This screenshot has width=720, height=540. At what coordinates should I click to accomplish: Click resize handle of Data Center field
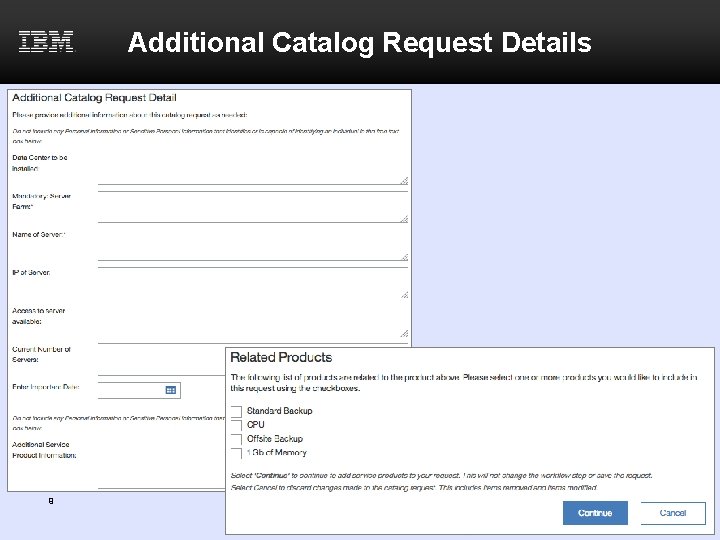click(404, 181)
